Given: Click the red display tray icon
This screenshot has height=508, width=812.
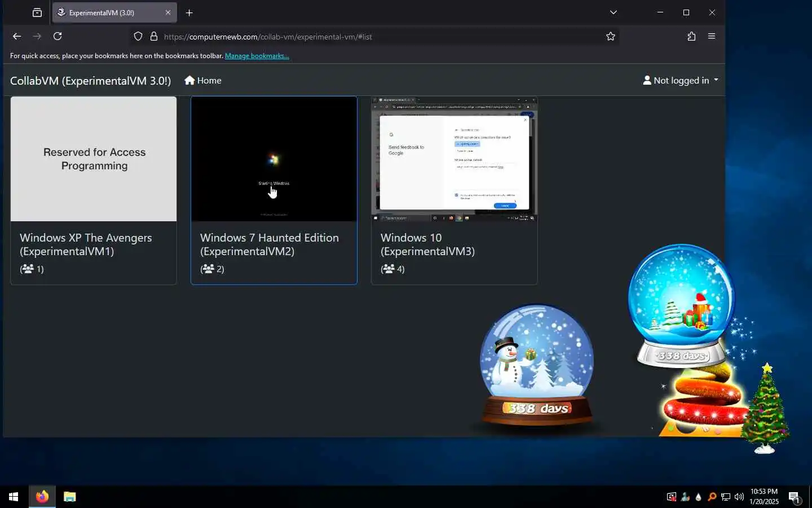Looking at the screenshot, I should [x=671, y=497].
